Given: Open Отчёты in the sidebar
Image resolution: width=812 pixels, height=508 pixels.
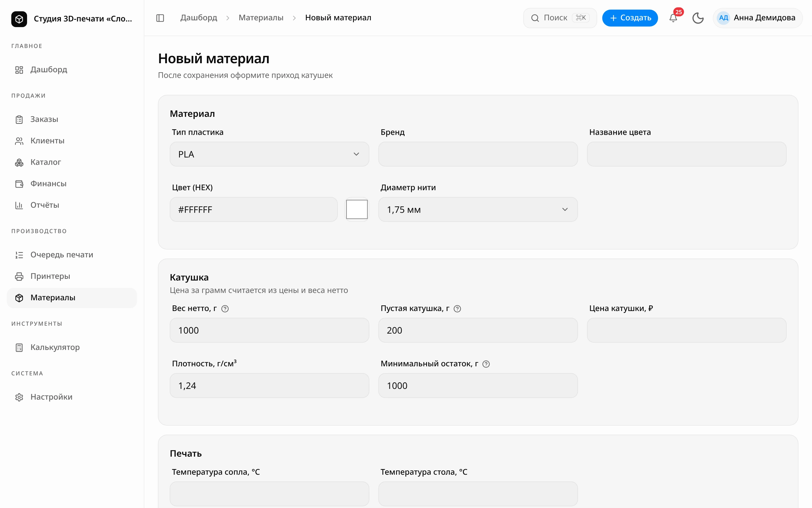Looking at the screenshot, I should coord(72,205).
